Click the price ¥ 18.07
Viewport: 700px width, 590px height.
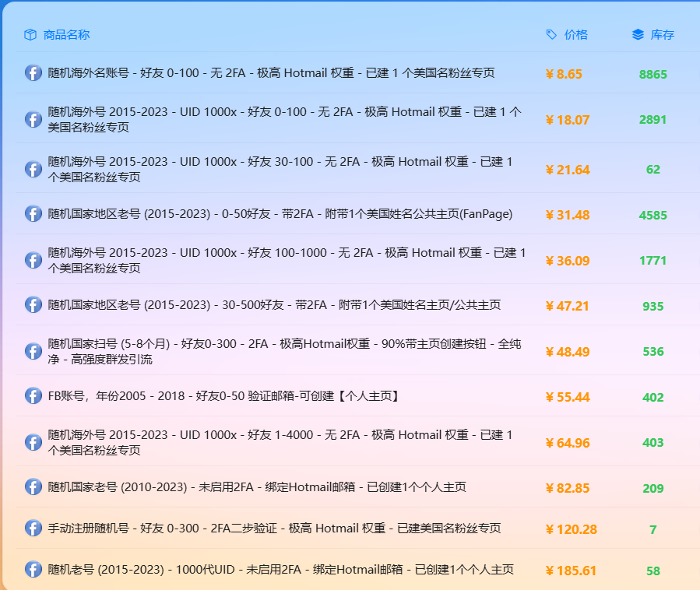[x=568, y=120]
